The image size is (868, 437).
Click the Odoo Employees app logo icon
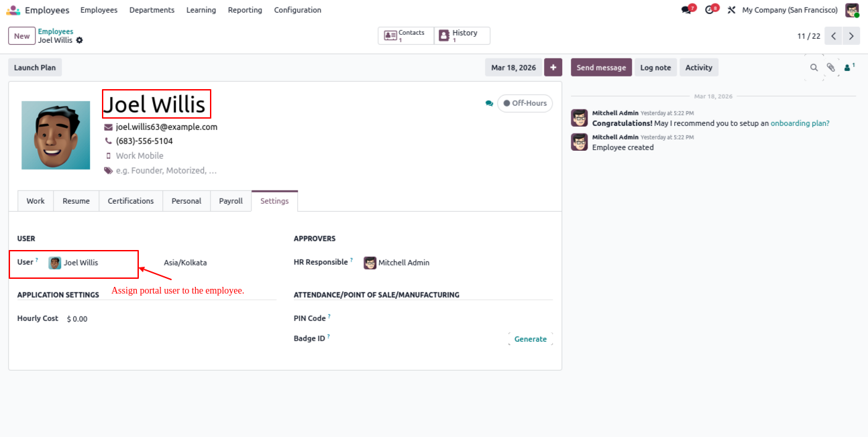pyautogui.click(x=13, y=10)
